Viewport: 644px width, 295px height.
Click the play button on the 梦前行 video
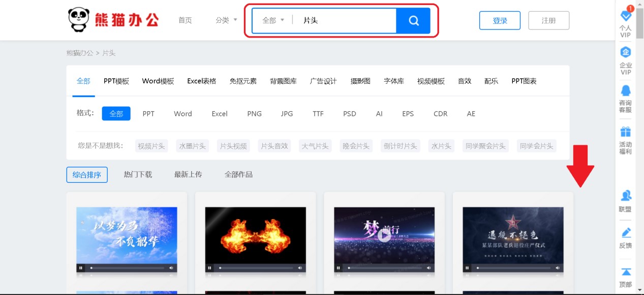(x=384, y=235)
